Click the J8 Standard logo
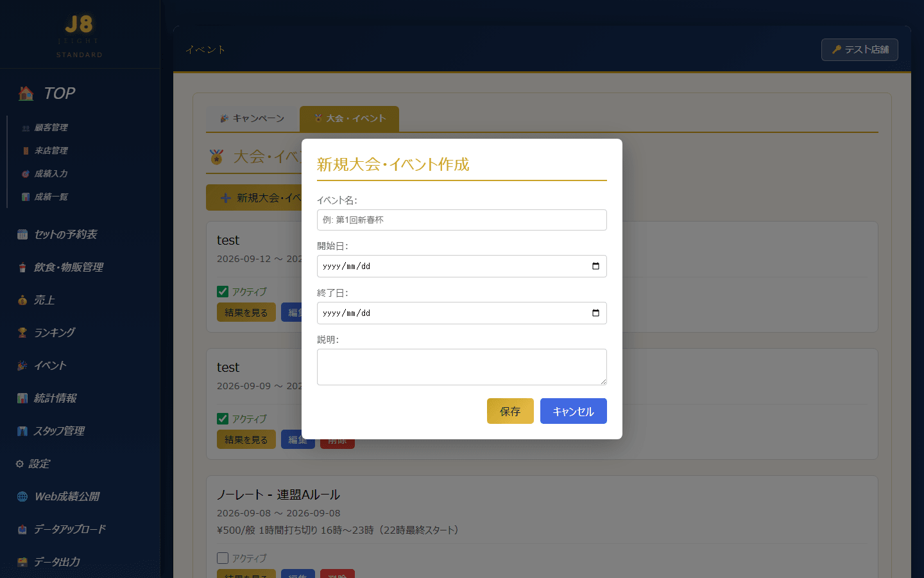Image resolution: width=924 pixels, height=578 pixels. coord(80,35)
